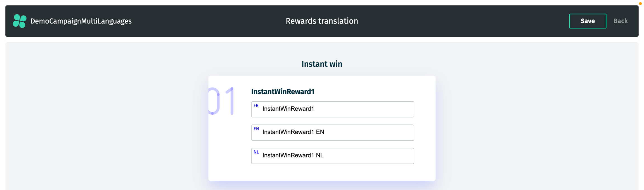
Task: Click the Rewards translation page title
Action: click(x=322, y=21)
